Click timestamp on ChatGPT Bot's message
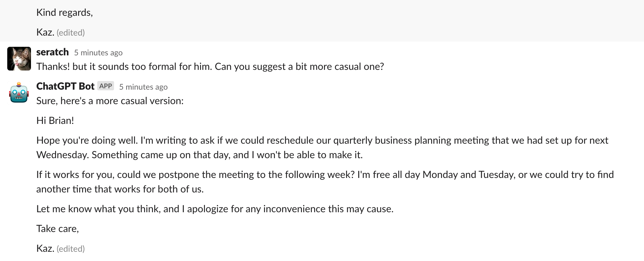This screenshot has height=261, width=644. [x=143, y=87]
